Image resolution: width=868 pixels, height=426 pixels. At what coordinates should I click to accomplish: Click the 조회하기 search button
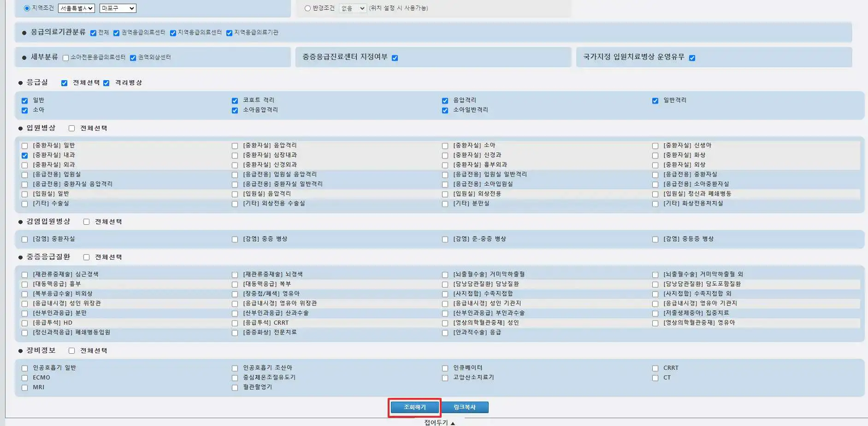point(414,407)
